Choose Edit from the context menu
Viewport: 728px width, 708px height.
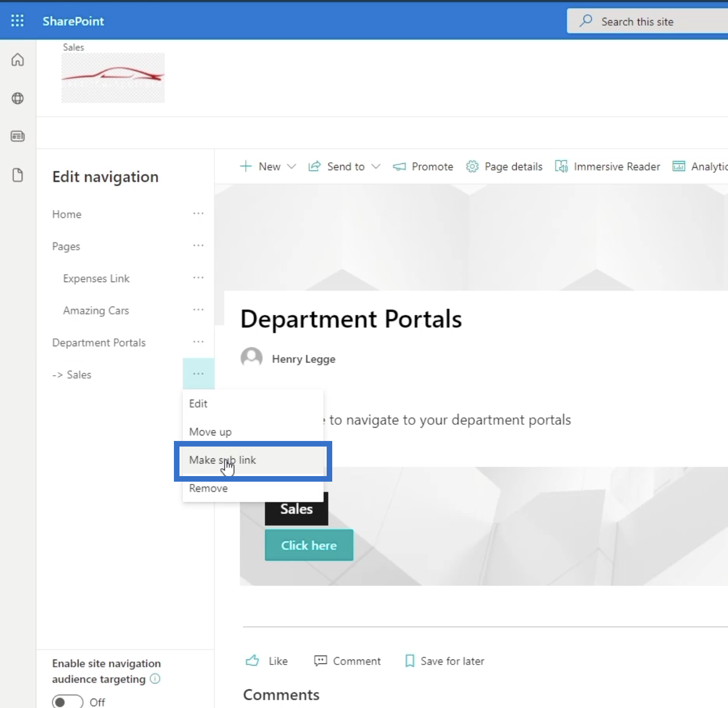[x=253, y=404]
